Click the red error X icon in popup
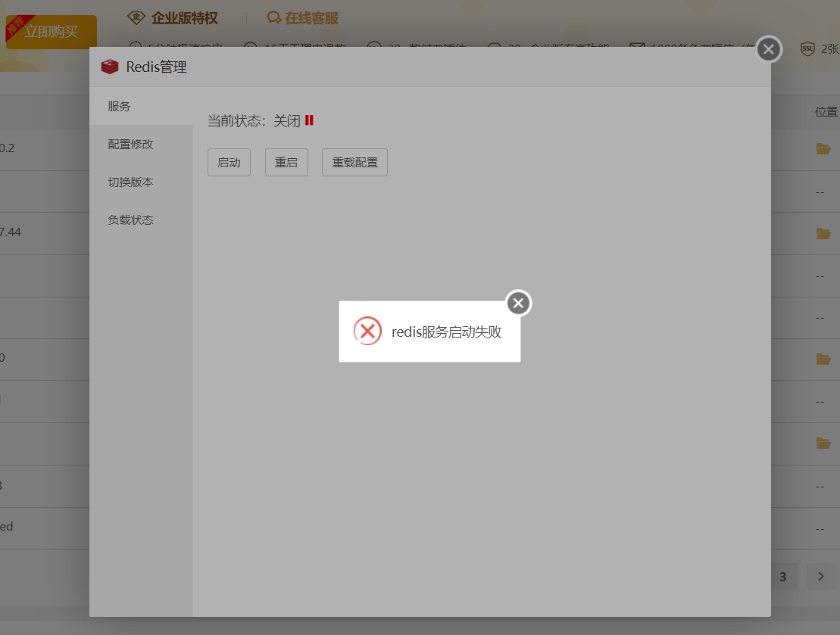 click(x=367, y=331)
